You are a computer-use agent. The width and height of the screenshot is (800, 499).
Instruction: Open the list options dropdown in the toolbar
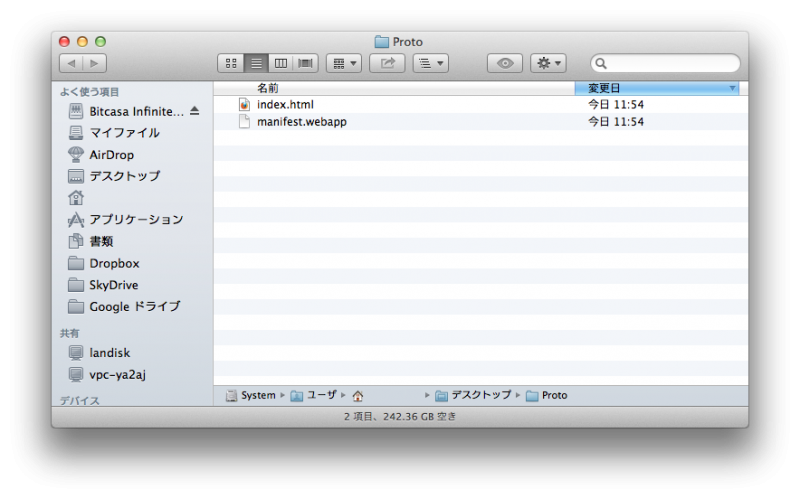(431, 63)
